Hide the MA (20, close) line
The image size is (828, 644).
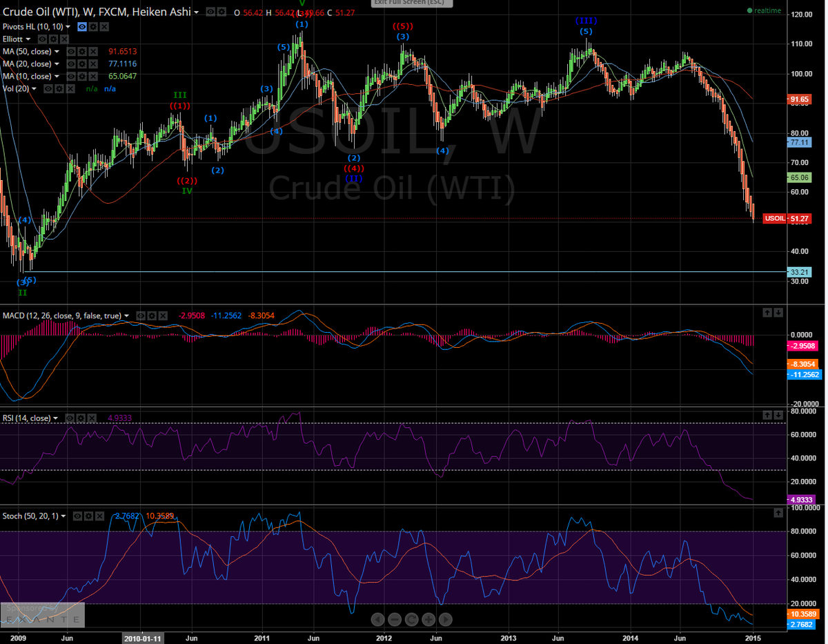click(71, 64)
